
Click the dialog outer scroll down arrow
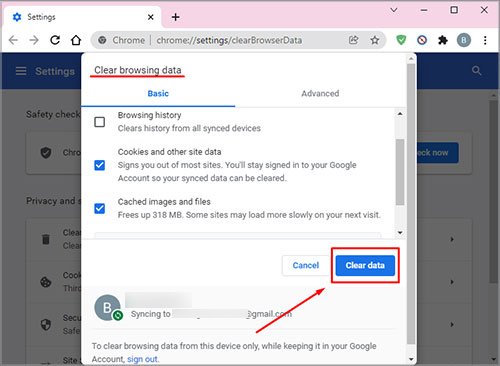click(411, 359)
